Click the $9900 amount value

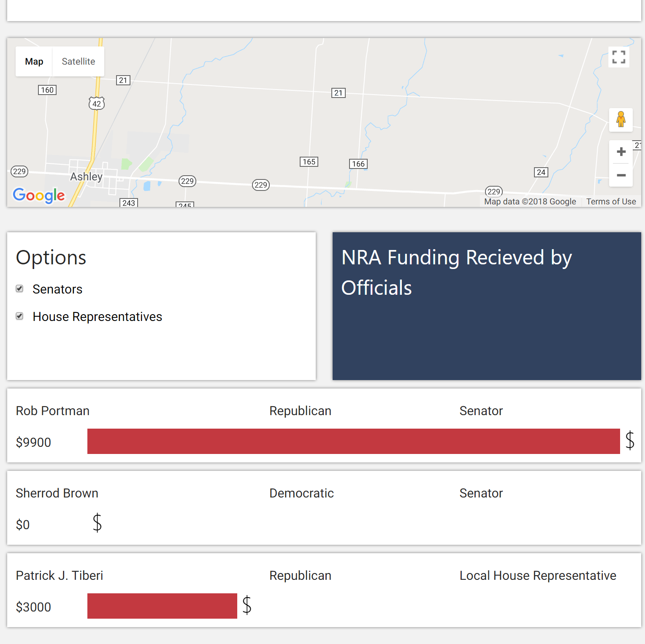(33, 442)
